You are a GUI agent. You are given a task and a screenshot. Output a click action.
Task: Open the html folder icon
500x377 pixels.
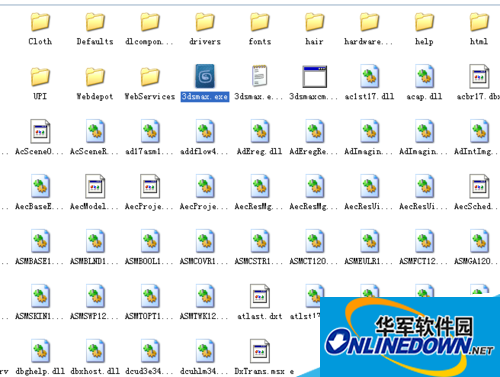(x=479, y=22)
